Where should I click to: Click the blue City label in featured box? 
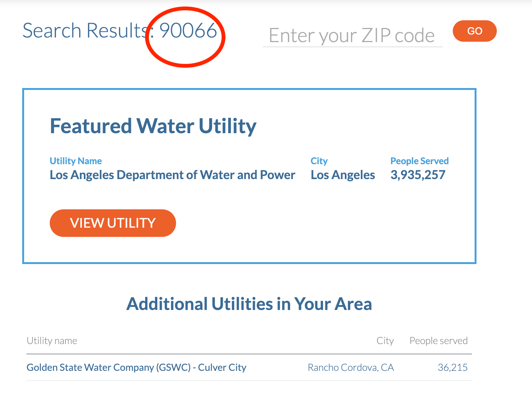[319, 161]
